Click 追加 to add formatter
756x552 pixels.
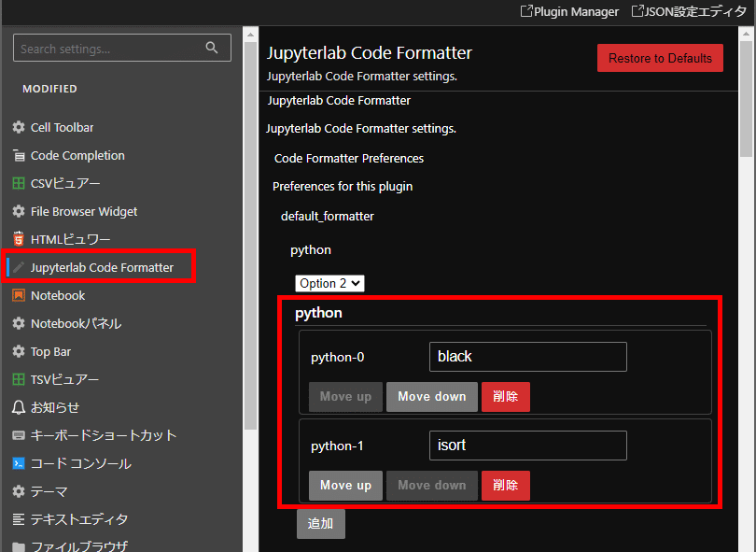[321, 524]
